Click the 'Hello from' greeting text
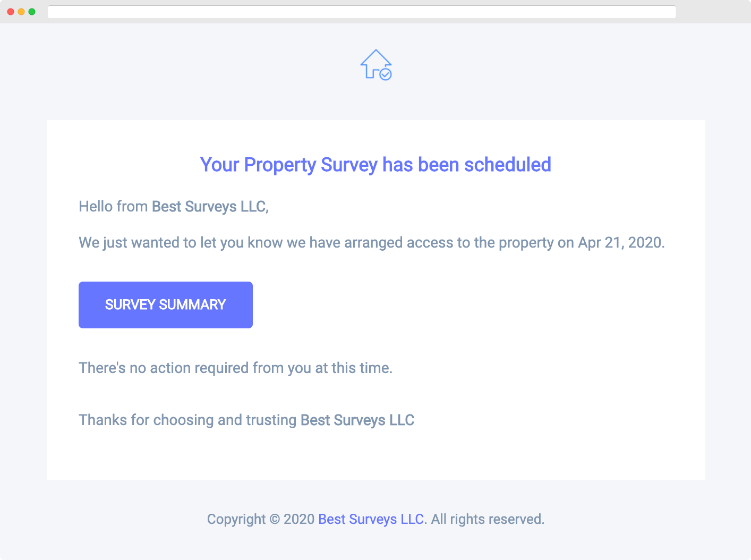The width and height of the screenshot is (751, 560). pos(113,207)
